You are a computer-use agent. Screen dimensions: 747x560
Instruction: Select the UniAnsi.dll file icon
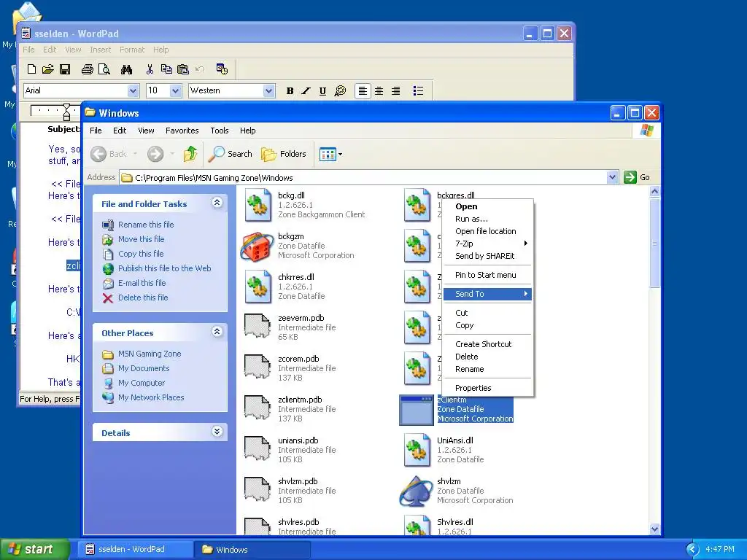coord(417,450)
